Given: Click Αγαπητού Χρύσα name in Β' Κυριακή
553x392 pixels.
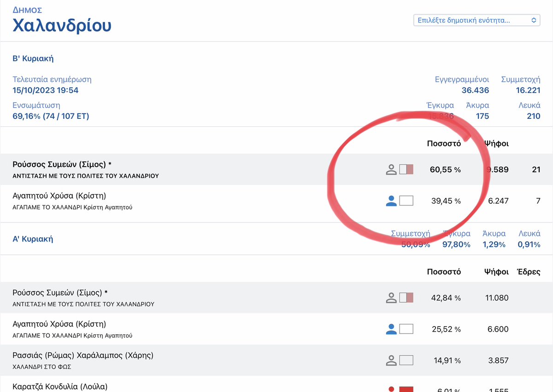Looking at the screenshot, I should 59,196.
